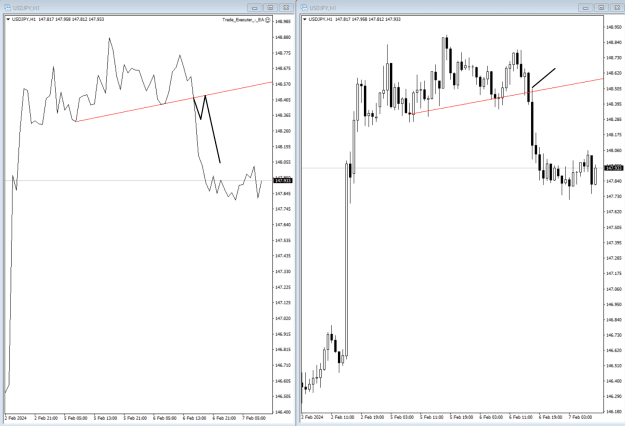Minimize the candlestick chart window

tap(586, 8)
